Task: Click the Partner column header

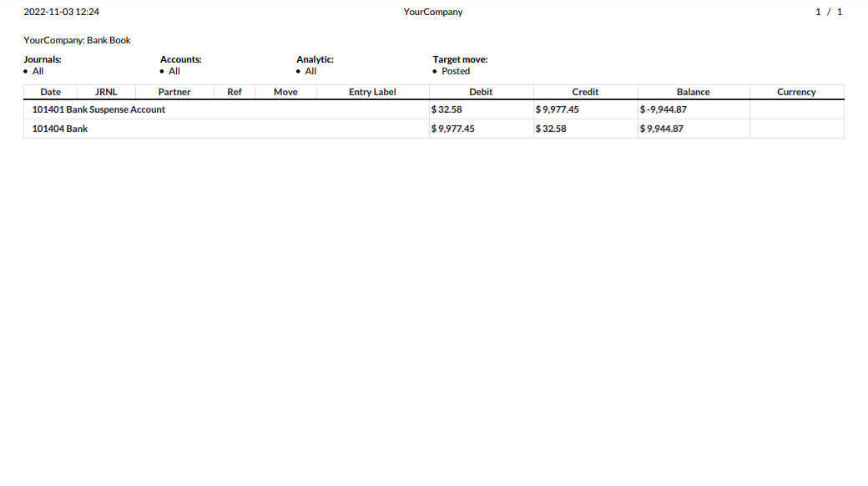Action: click(x=174, y=92)
